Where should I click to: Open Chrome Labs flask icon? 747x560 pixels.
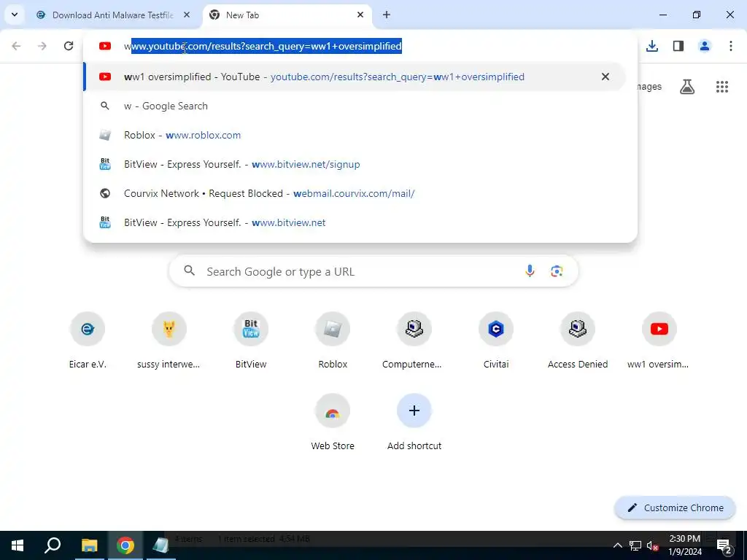[x=687, y=87]
